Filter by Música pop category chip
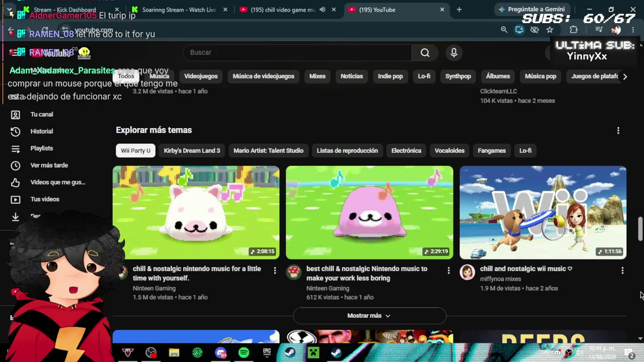644x362 pixels. (540, 76)
